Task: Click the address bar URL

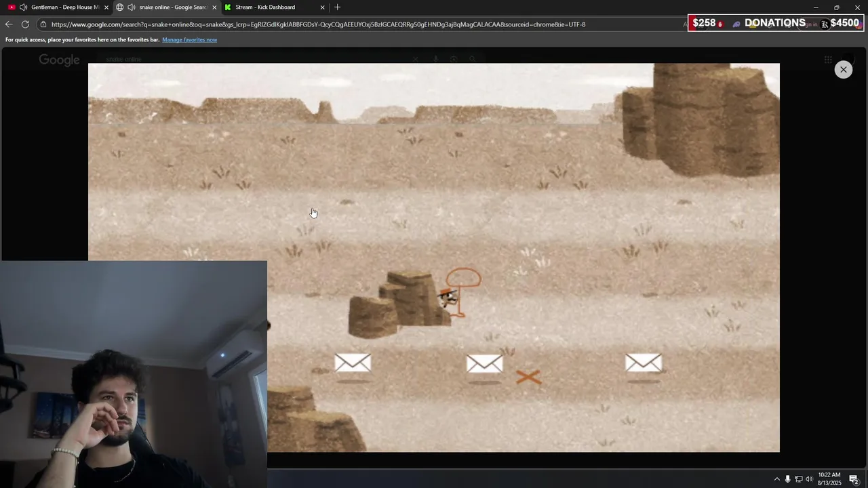Action: click(318, 24)
